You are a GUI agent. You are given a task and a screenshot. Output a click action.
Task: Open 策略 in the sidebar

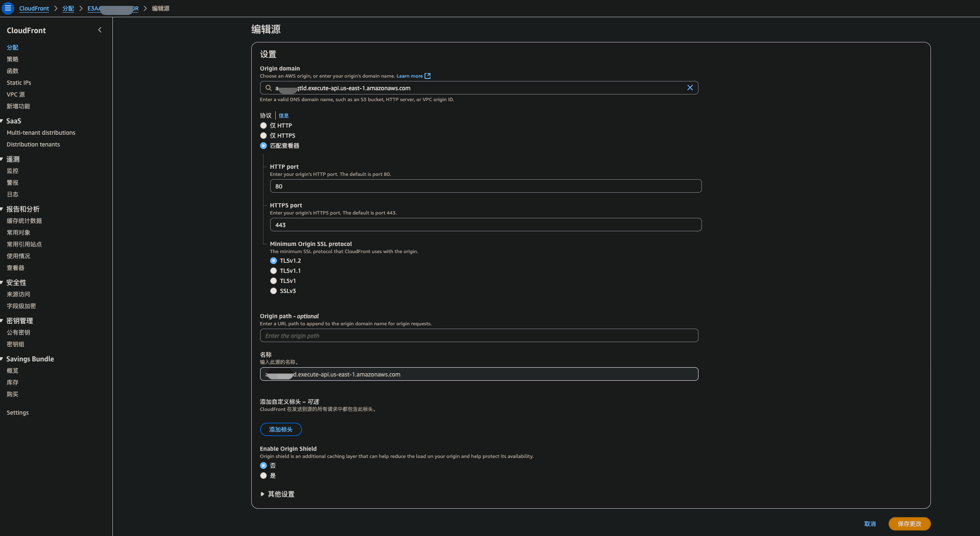(13, 59)
